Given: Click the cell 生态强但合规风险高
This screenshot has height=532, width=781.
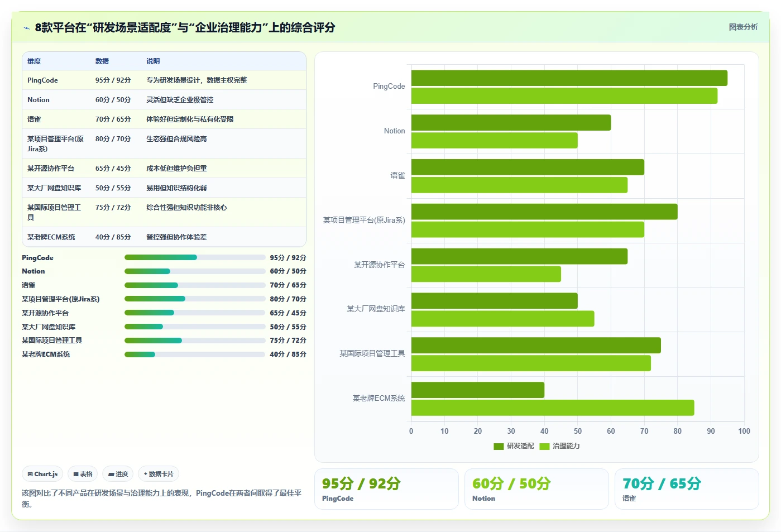Looking at the screenshot, I should (x=176, y=139).
